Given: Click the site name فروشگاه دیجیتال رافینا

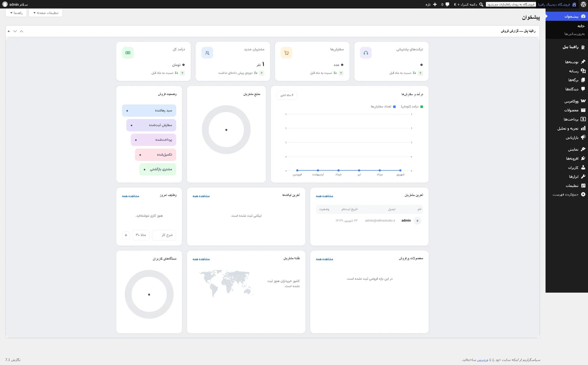Looking at the screenshot, I should (554, 5).
